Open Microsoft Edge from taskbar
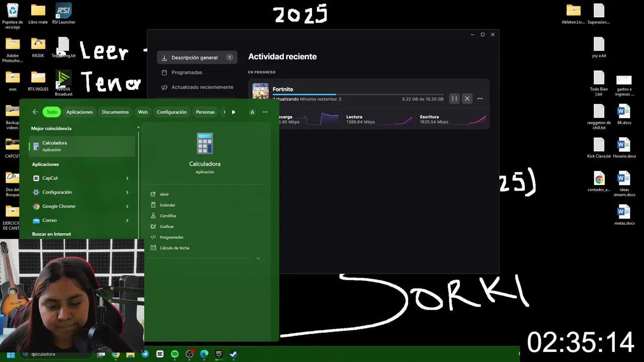The width and height of the screenshot is (644, 362). [204, 354]
